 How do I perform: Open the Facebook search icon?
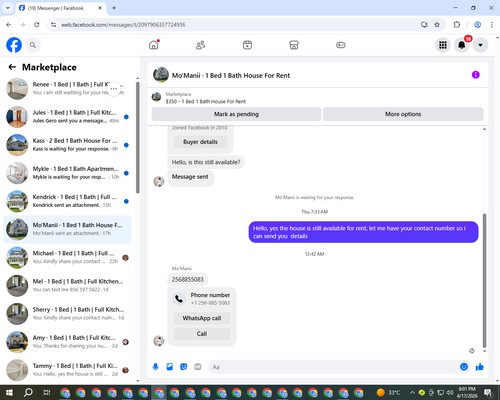tap(33, 45)
